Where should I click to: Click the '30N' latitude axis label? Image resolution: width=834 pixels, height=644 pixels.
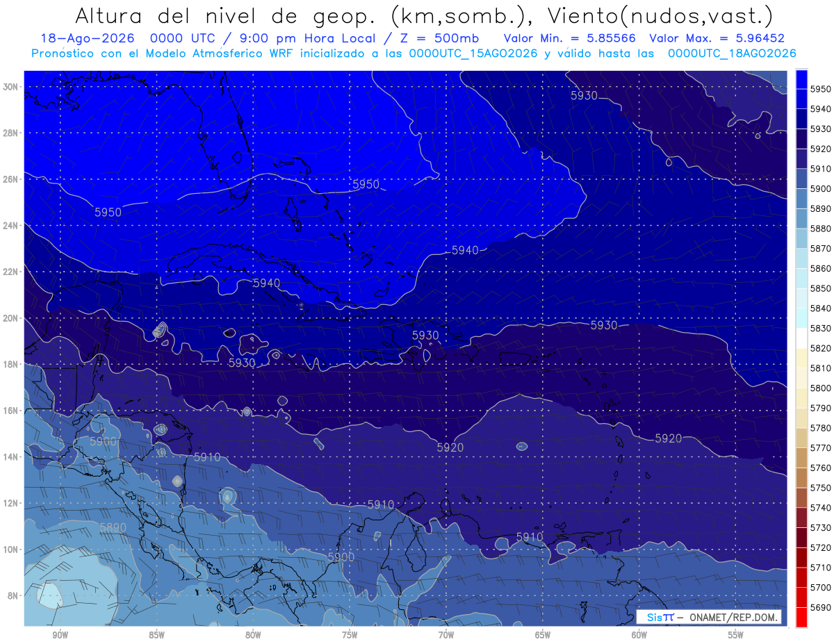coord(10,87)
